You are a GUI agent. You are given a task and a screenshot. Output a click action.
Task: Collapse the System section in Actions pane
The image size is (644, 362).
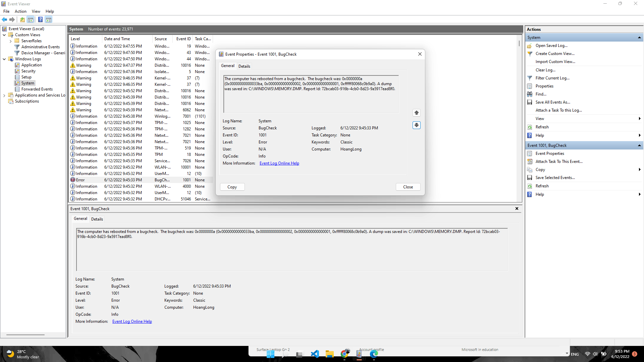coord(640,37)
